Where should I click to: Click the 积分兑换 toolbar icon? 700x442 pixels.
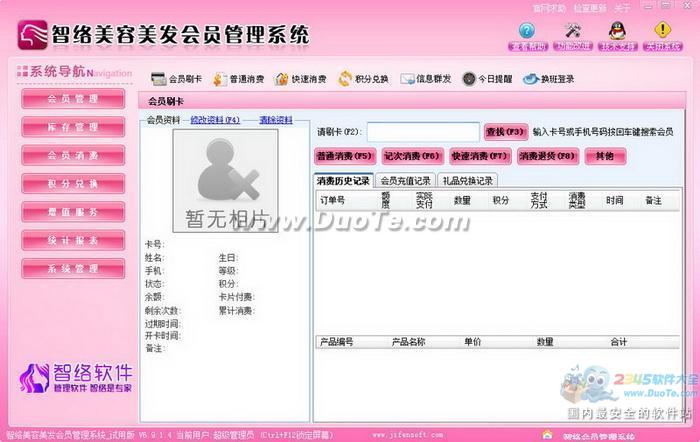(x=345, y=79)
